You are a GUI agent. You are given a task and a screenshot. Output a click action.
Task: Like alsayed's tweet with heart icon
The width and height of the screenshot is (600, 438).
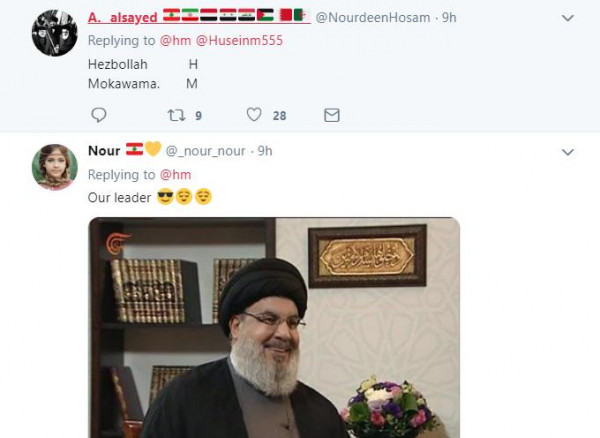click(254, 115)
